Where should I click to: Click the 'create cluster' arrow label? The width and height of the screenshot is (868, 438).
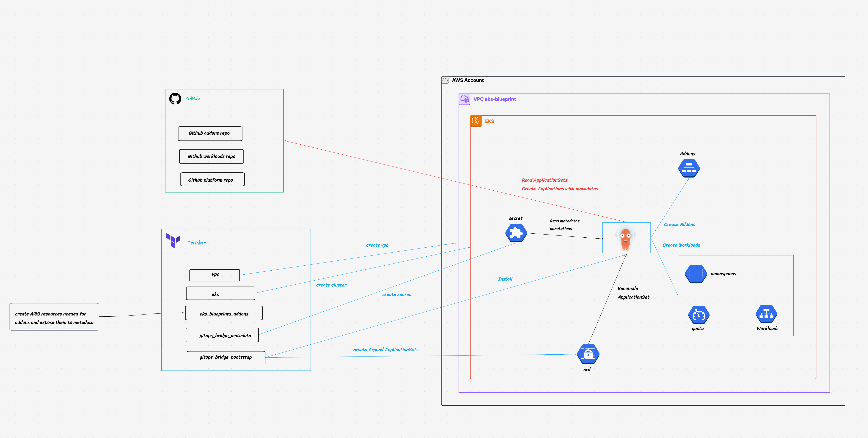(331, 285)
